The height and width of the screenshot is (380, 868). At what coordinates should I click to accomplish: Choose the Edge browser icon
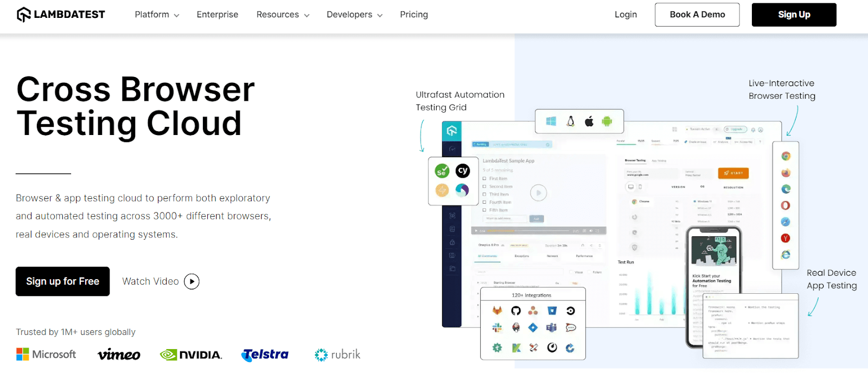click(786, 189)
